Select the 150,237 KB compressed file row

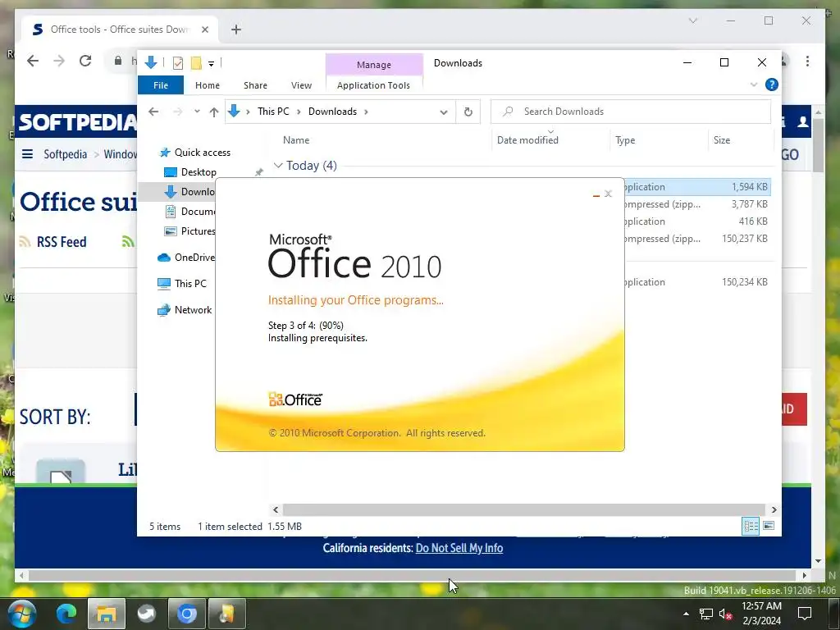click(x=697, y=239)
